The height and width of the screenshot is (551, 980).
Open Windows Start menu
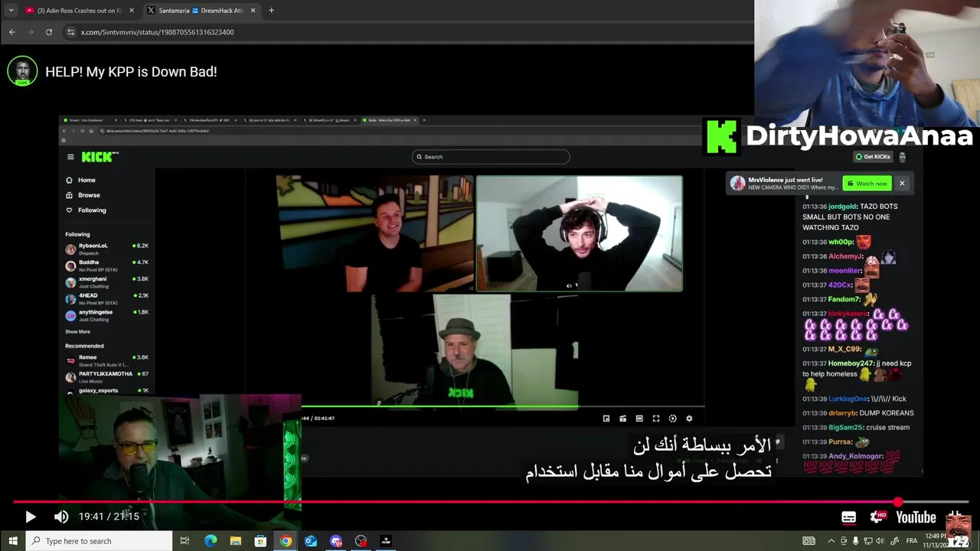(x=13, y=541)
